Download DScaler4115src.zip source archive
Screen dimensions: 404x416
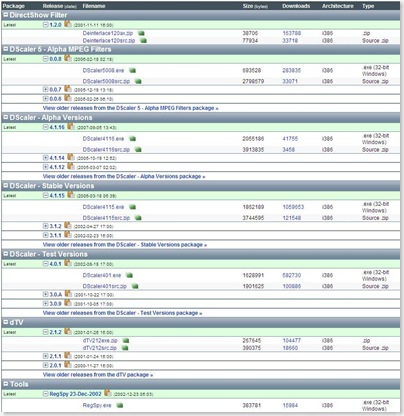point(106,218)
